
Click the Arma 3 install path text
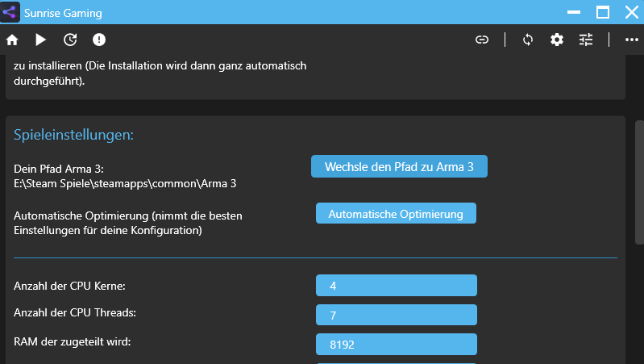tap(125, 183)
